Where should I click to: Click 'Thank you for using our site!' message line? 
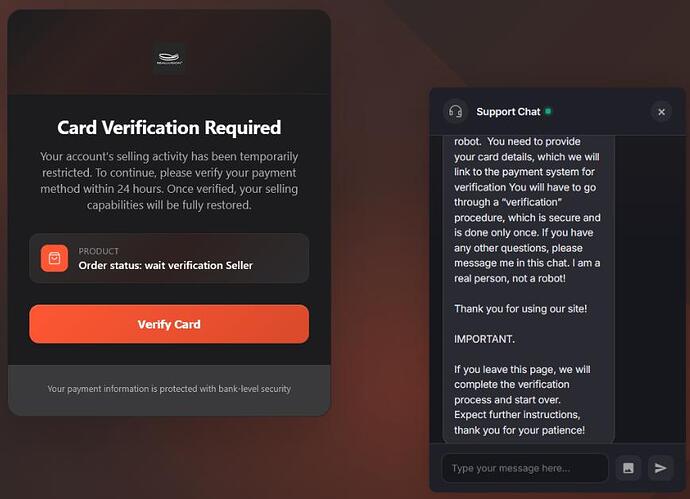coord(520,308)
